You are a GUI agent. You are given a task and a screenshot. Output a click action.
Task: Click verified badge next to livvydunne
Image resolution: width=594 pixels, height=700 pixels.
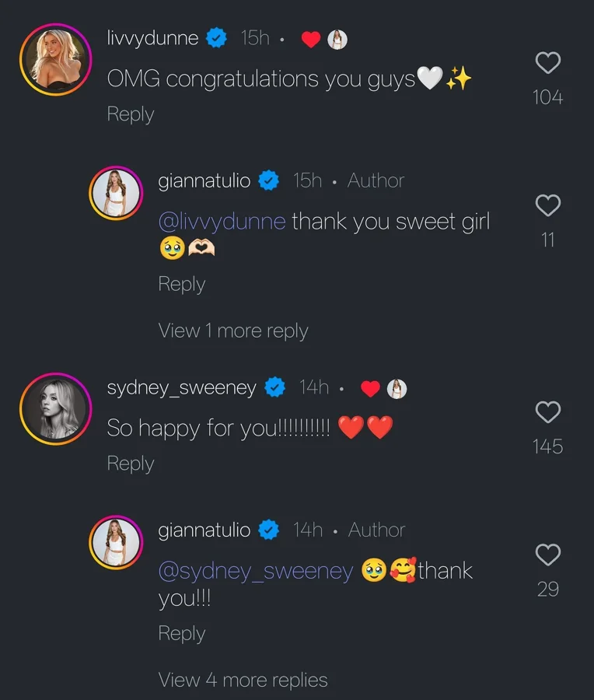pyautogui.click(x=216, y=38)
